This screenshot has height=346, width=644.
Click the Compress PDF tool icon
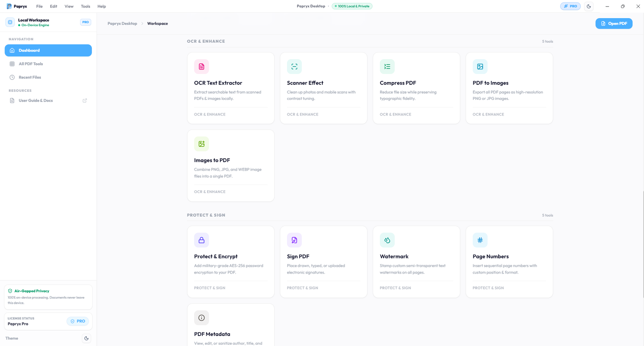(387, 67)
